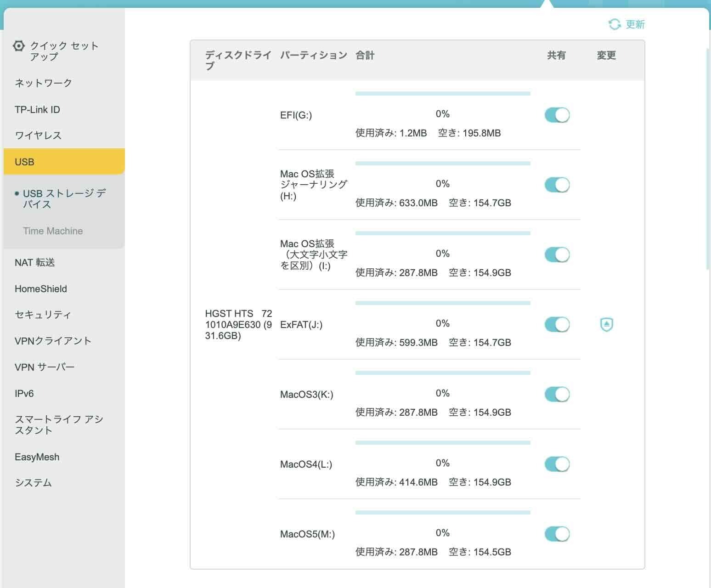
Task: Click EFI(G:) partition label
Action: [296, 115]
